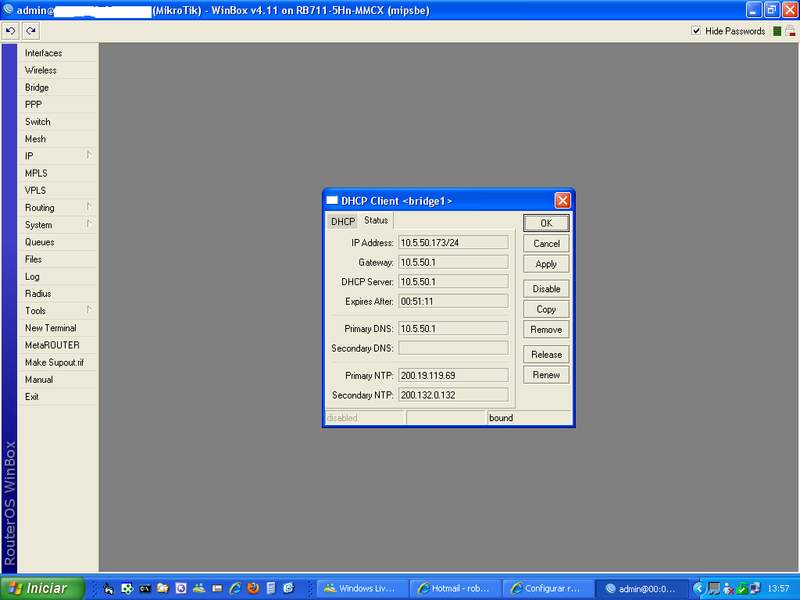Screen dimensions: 800x600
Task: Click the DHCP Server field
Action: click(x=453, y=282)
